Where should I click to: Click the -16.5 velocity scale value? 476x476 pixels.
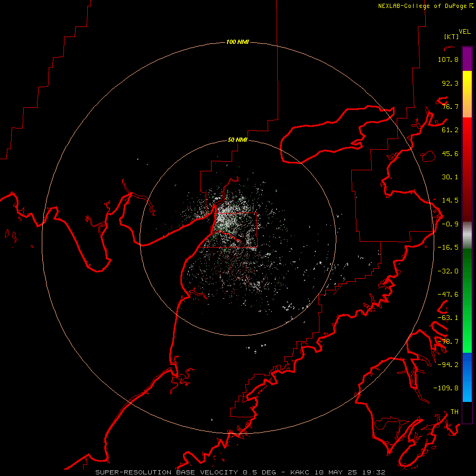448,248
